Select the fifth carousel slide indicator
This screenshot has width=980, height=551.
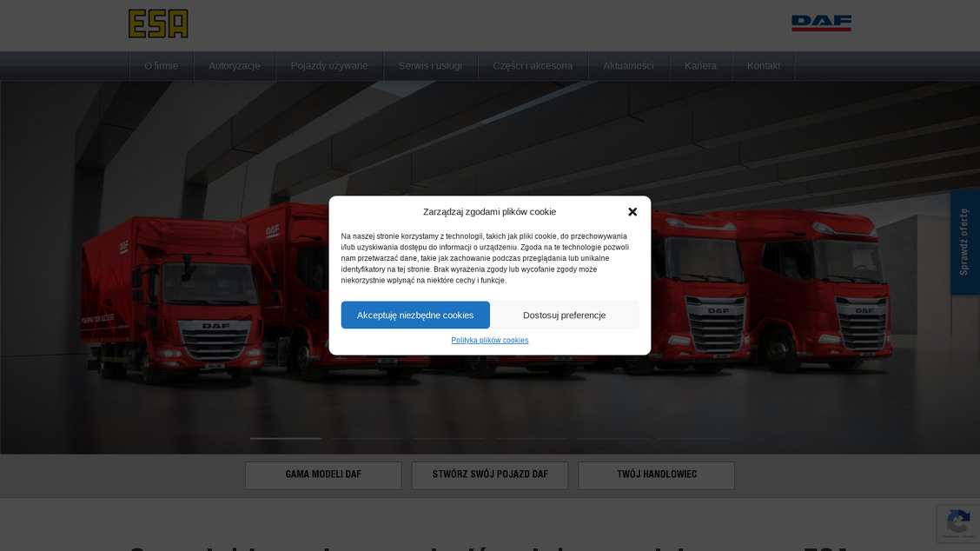[x=612, y=438]
